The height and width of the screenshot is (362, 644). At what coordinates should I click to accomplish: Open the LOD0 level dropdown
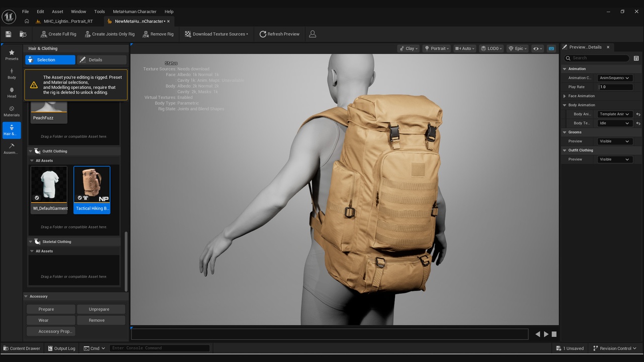492,49
